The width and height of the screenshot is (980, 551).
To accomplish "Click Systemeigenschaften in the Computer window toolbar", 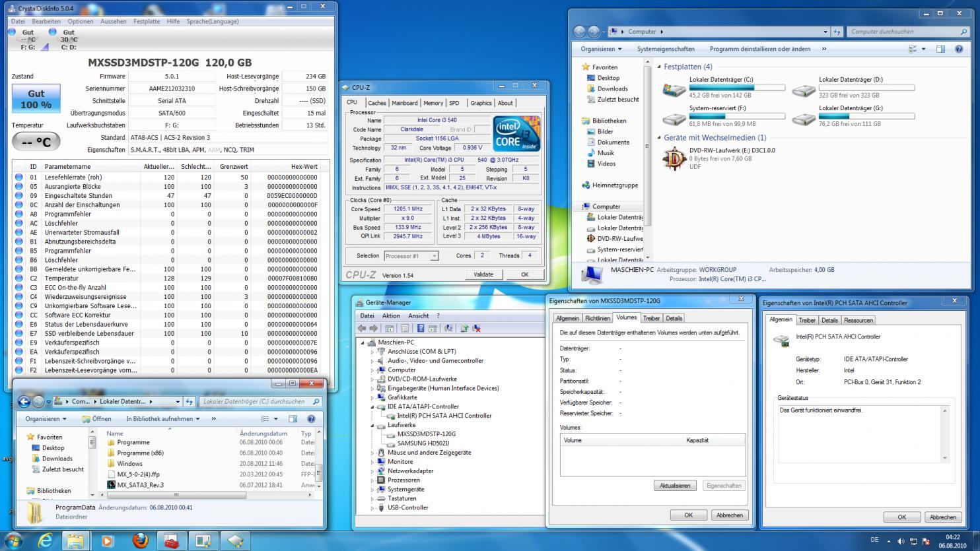I will (666, 49).
